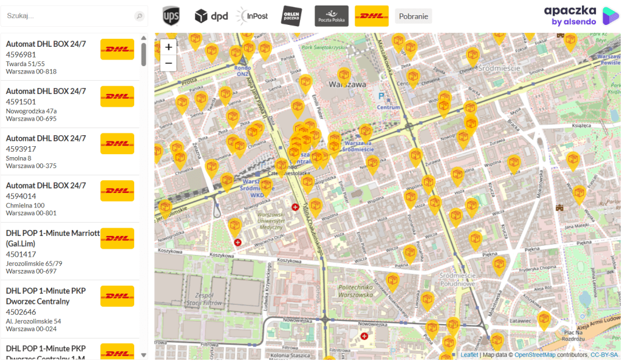This screenshot has height=364, width=622.
Task: Toggle the Orlen Paczka carrier filter
Action: [x=292, y=16]
